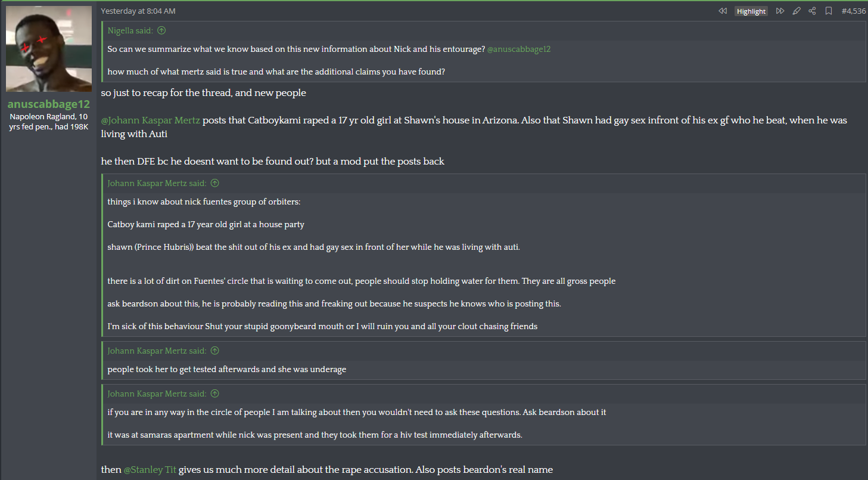
Task: Bookmark post #4,536
Action: point(829,11)
